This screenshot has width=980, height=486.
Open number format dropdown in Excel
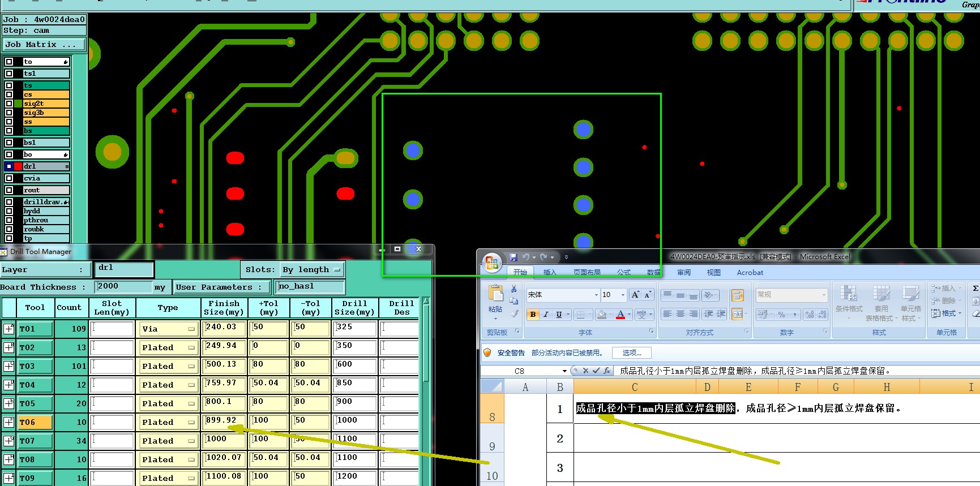[824, 295]
